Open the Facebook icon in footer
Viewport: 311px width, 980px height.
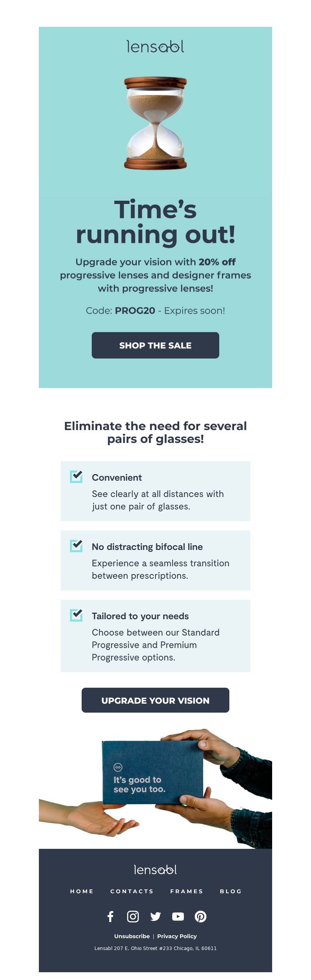pyautogui.click(x=110, y=917)
